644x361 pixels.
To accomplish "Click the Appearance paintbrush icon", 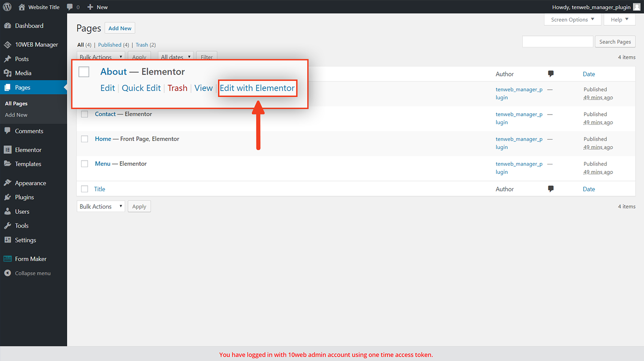I will pos(7,183).
